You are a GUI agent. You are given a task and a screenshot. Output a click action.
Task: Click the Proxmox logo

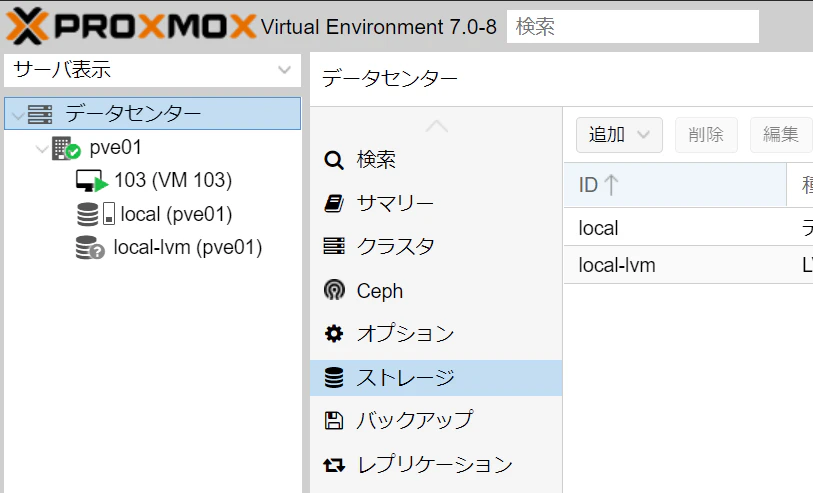pyautogui.click(x=131, y=26)
